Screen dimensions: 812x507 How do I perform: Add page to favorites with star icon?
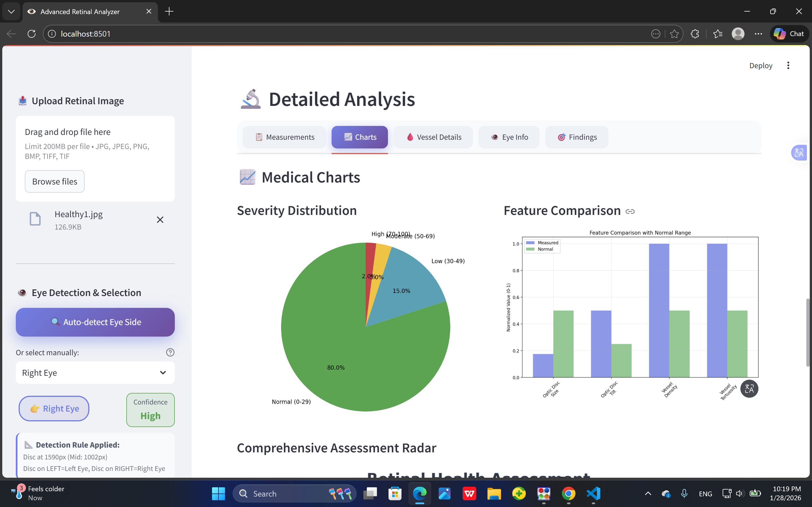click(674, 34)
